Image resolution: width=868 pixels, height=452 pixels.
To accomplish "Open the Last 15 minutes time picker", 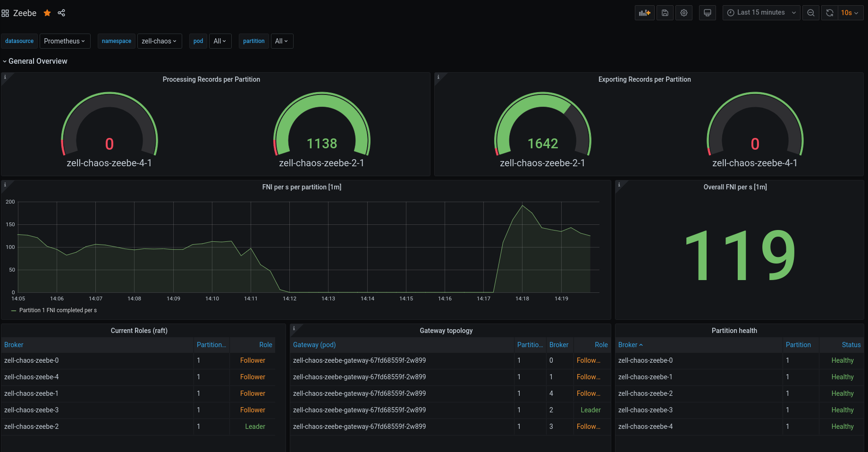I will pos(761,13).
